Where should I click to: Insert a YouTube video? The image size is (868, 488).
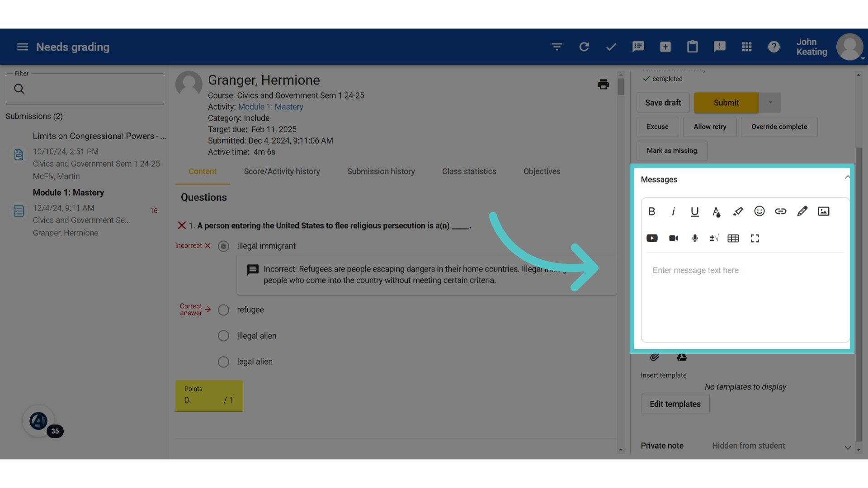pos(652,238)
